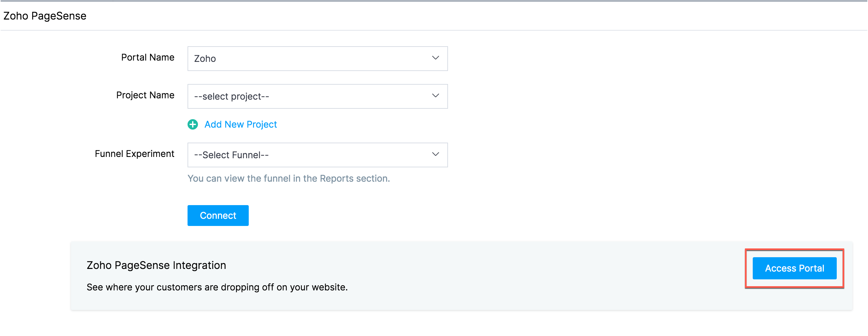This screenshot has height=336, width=868.
Task: Click the Connect button
Action: coord(218,215)
